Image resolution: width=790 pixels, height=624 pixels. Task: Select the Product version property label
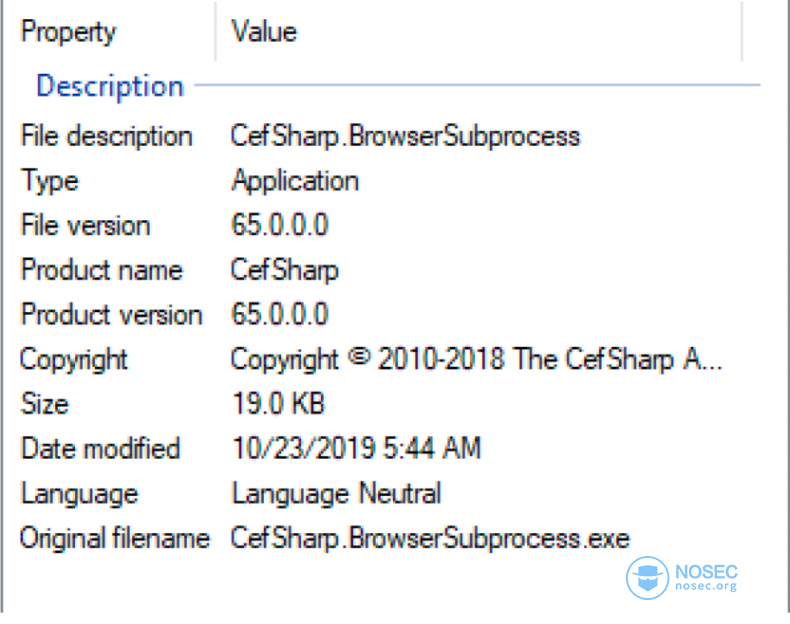point(111,314)
